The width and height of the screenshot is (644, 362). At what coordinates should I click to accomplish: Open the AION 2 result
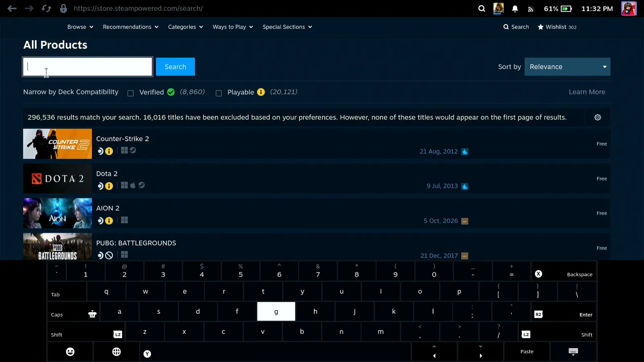[316, 213]
